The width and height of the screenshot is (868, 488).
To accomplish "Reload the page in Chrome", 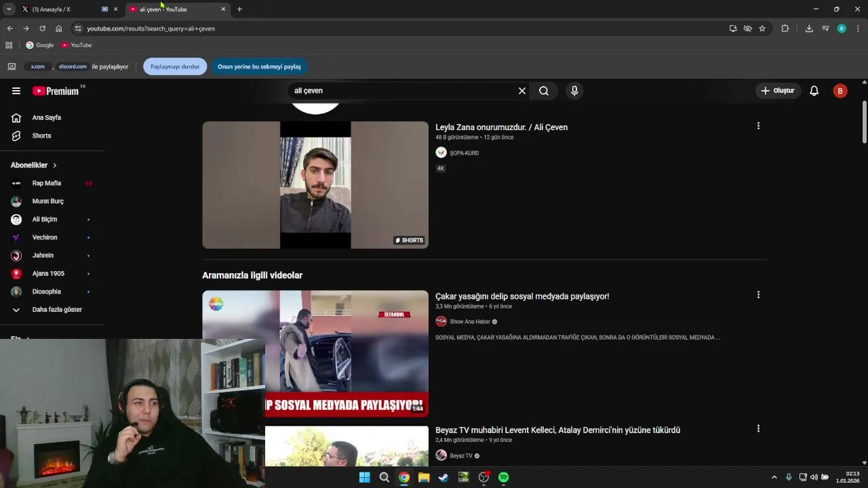I will pos(42,28).
